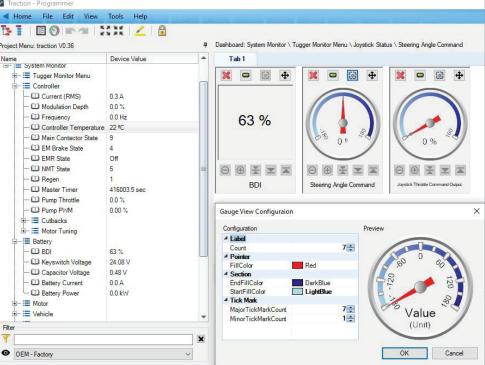The height and width of the screenshot is (365, 485).
Task: Click the MajorTickMarkCount stepper arrows
Action: tap(351, 309)
